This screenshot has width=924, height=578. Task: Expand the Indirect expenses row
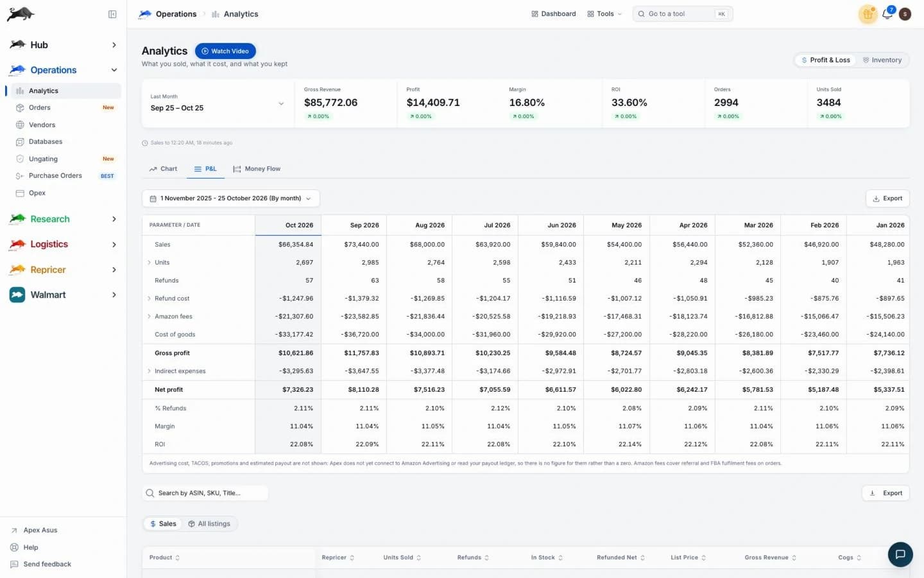pos(150,371)
